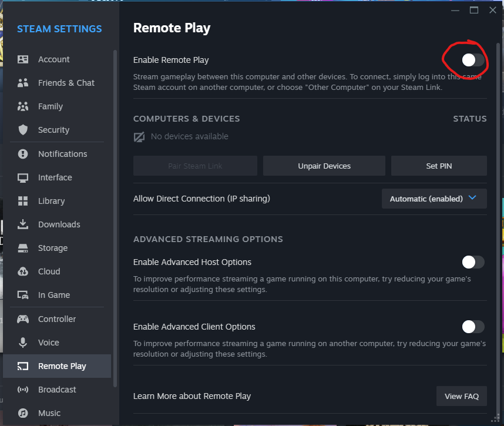
Task: Click the Account icon in sidebar
Action: coord(23,59)
